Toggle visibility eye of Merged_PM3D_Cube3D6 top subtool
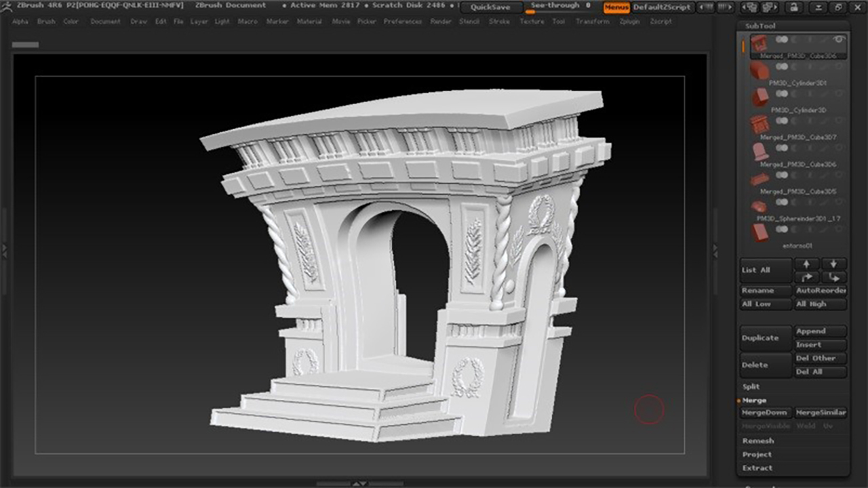Image resolution: width=868 pixels, height=488 pixels. pyautogui.click(x=839, y=40)
